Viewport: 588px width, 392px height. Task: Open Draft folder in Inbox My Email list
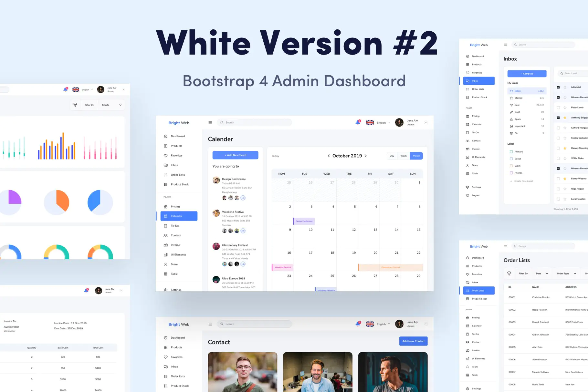click(527, 112)
